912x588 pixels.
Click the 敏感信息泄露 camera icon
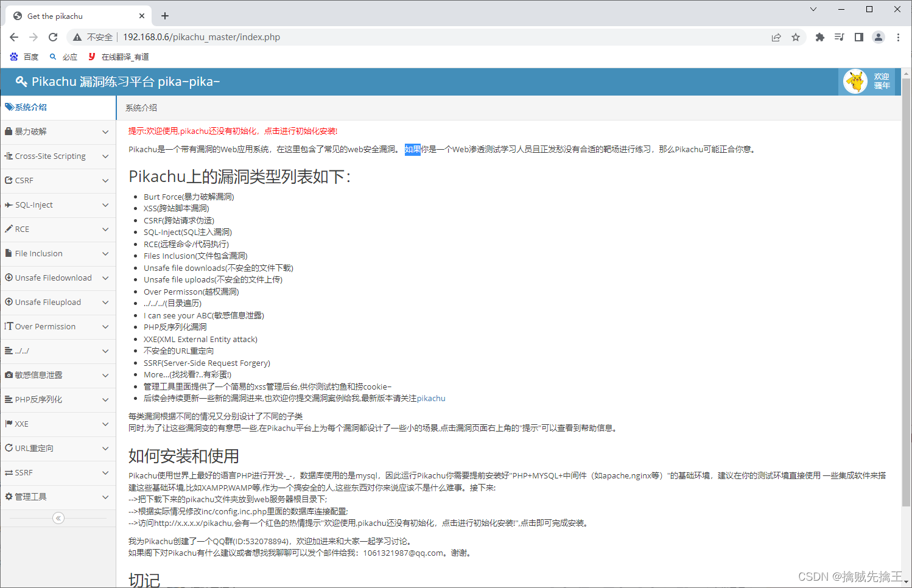pos(9,375)
